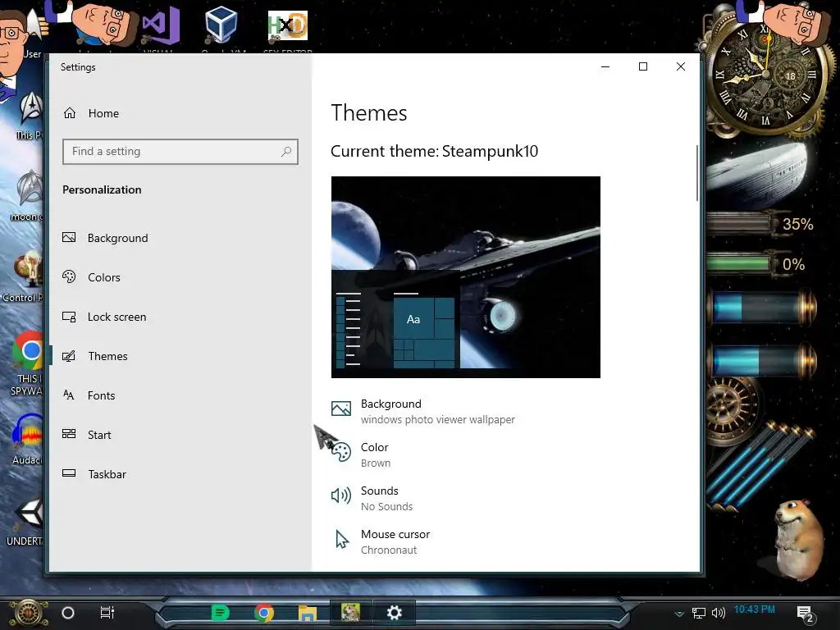Click the Find a setting search box
Screen dimensions: 840x630
pos(180,152)
